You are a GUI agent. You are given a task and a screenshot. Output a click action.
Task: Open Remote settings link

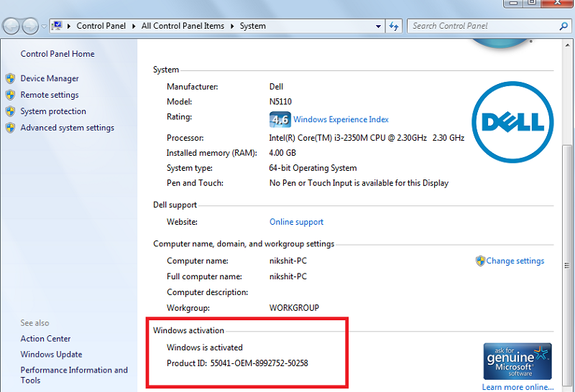tap(50, 95)
